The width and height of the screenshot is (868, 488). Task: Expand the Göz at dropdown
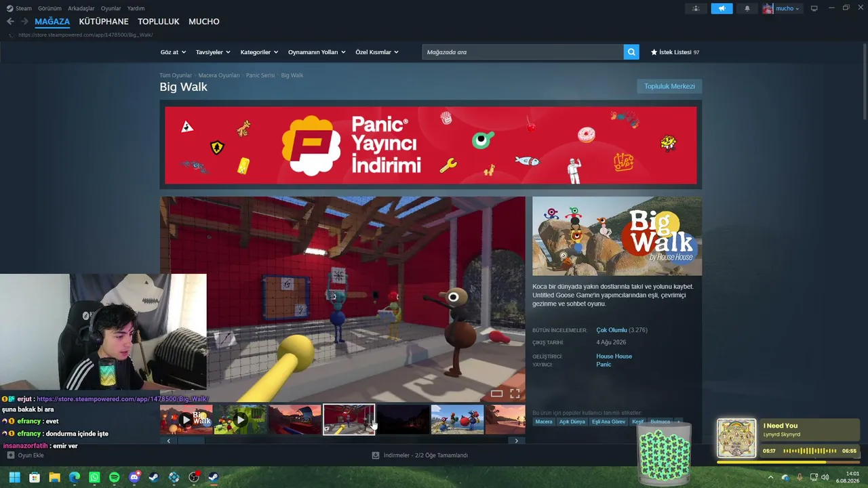coord(174,52)
